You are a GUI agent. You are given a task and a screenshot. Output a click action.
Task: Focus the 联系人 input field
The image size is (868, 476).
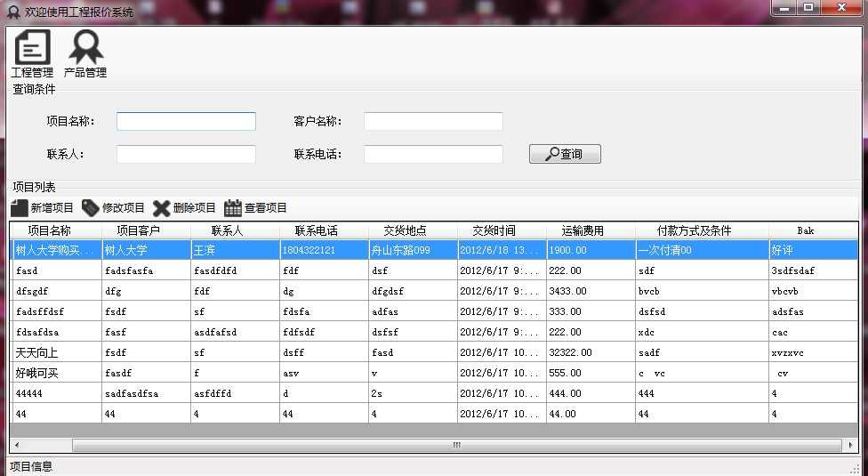click(x=186, y=155)
